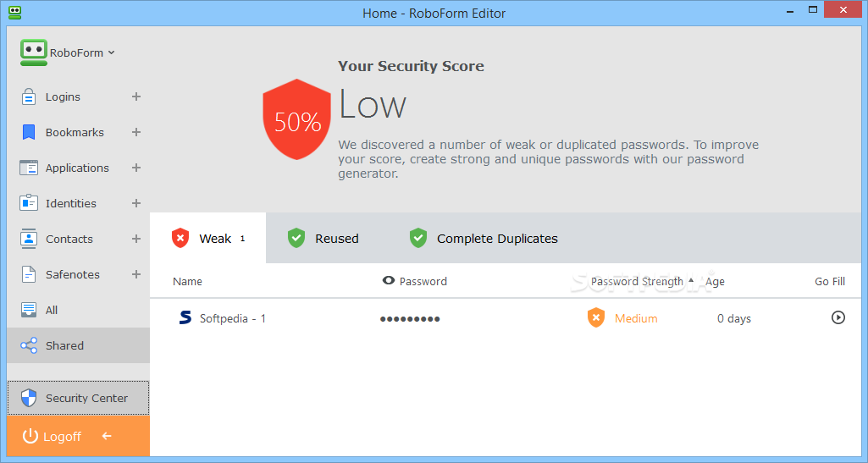Click the 0 days age value
The height and width of the screenshot is (463, 868).
tap(734, 318)
